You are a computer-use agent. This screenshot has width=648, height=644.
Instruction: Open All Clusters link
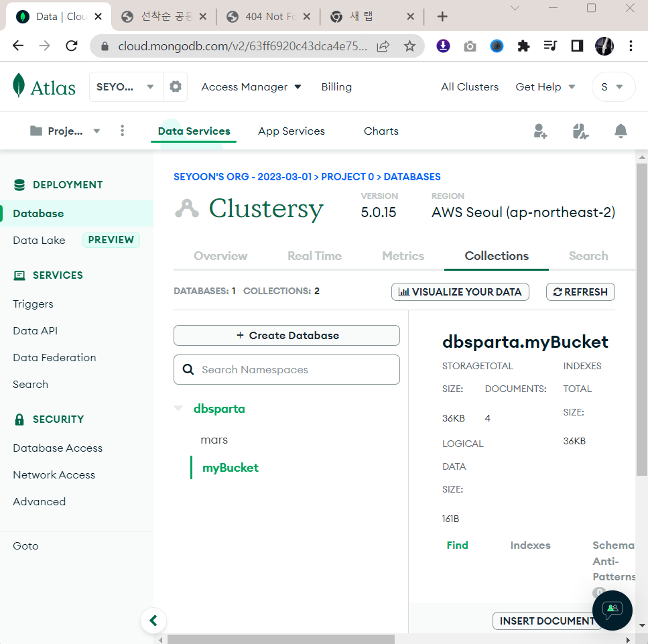pyautogui.click(x=470, y=87)
